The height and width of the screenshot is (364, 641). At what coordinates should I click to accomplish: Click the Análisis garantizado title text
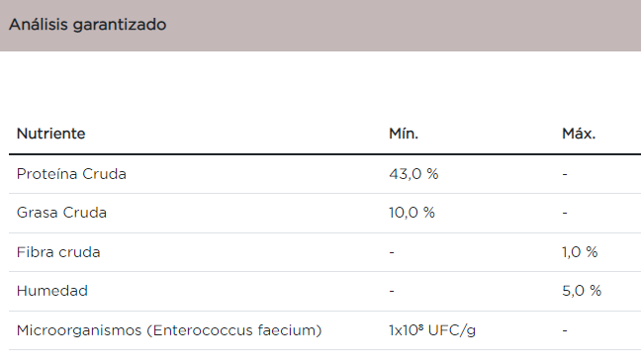(87, 25)
